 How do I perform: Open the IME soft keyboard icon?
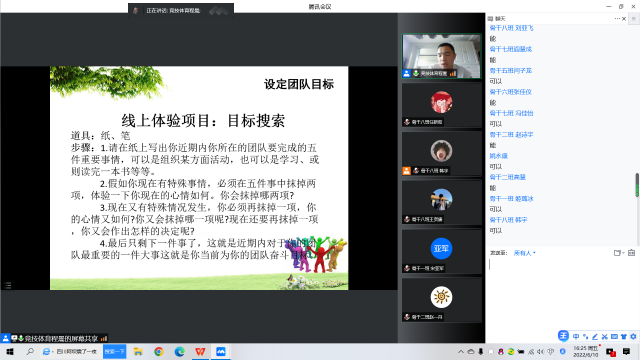click(x=614, y=336)
